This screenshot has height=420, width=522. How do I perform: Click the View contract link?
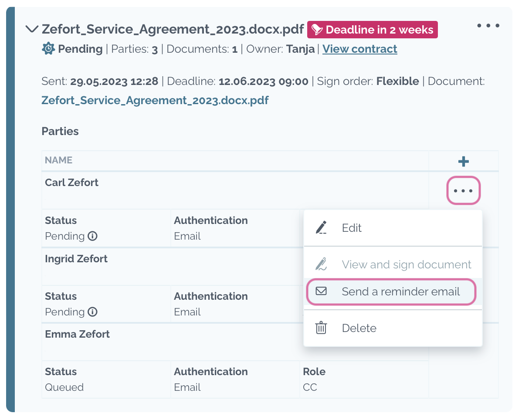[359, 49]
